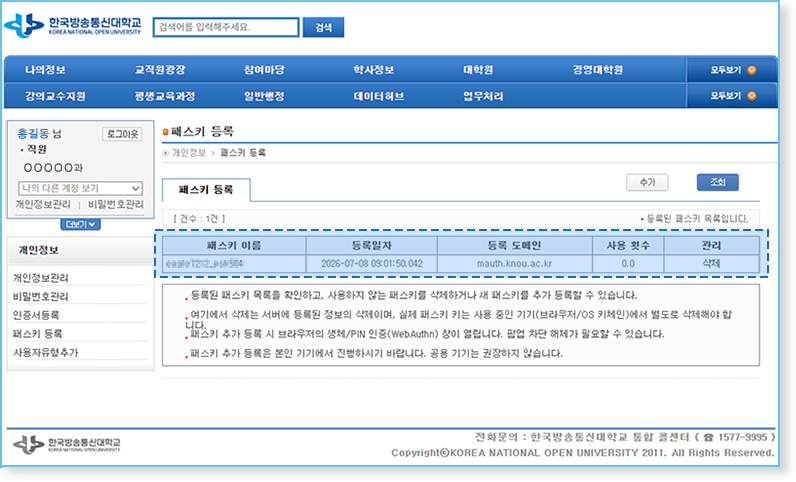The height and width of the screenshot is (482, 796).
Task: Open 비밀번호관리 in the sidebar menu
Action: [41, 296]
